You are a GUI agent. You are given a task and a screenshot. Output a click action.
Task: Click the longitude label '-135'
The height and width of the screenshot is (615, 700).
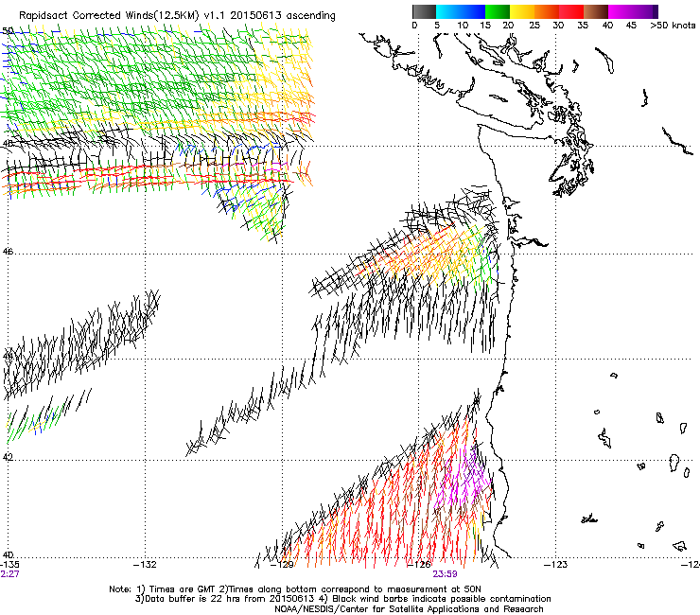coord(9,565)
